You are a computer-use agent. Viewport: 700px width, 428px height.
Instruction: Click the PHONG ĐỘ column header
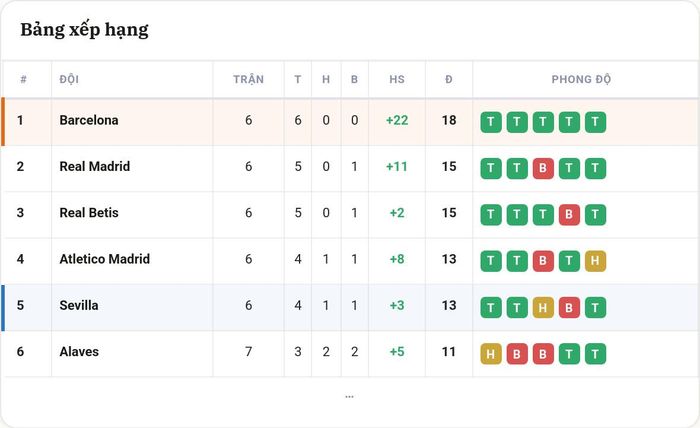[x=581, y=79]
